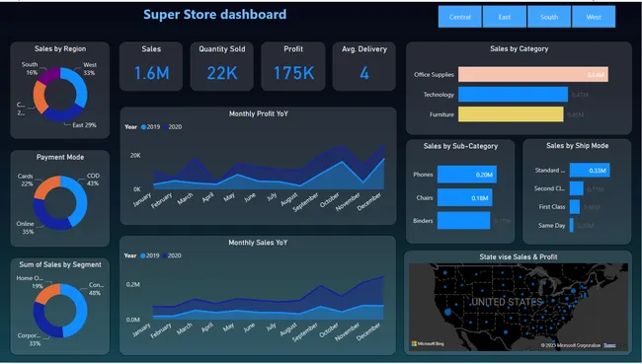Select the Second Class ship mode bar
Viewport: 642px width, 364px height.
tap(577, 188)
